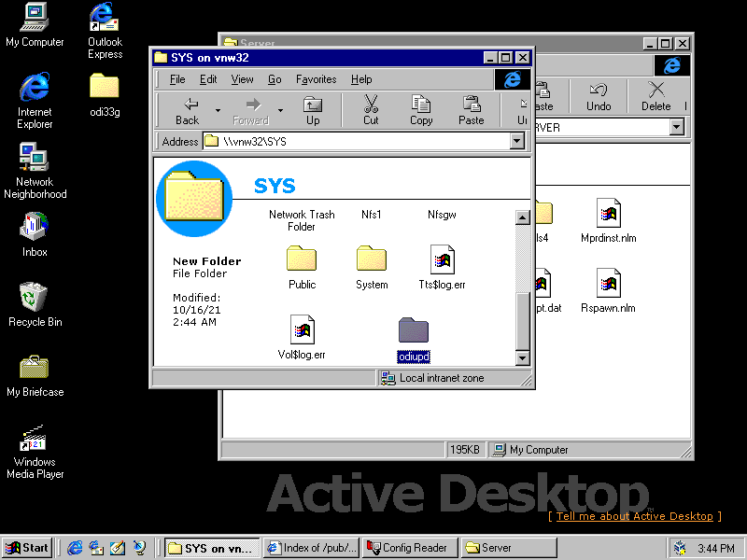Select the odi33g folder on desktop
The width and height of the screenshot is (747, 560).
point(105,95)
